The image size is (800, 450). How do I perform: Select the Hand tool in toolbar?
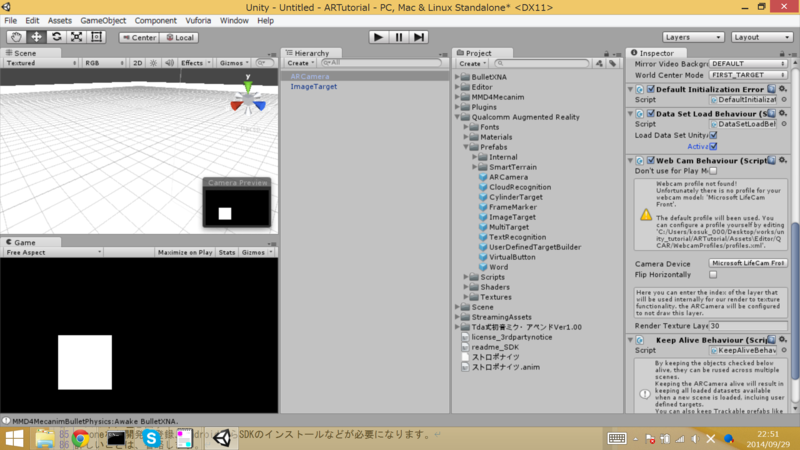click(16, 37)
